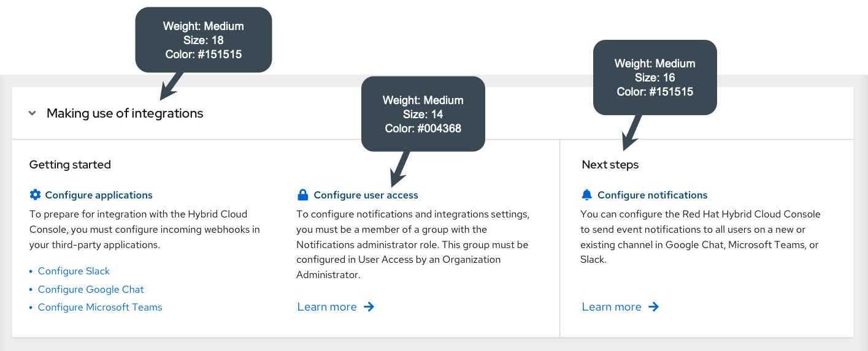Collapse the Making use of integrations section
The width and height of the screenshot is (868, 351).
pyautogui.click(x=33, y=113)
